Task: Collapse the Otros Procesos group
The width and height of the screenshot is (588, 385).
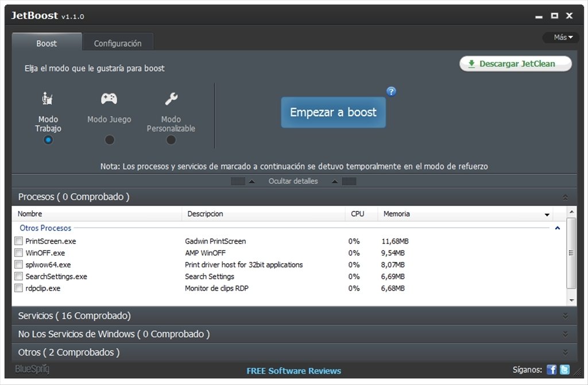Action: [557, 228]
